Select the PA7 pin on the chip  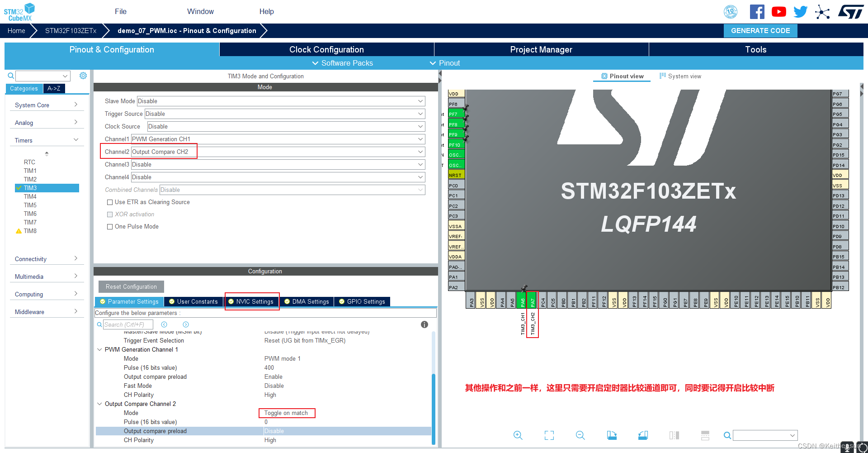pos(533,300)
